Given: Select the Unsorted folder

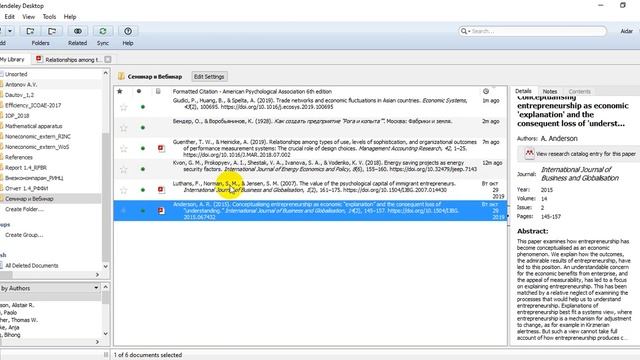Looking at the screenshot, I should pos(16,74).
